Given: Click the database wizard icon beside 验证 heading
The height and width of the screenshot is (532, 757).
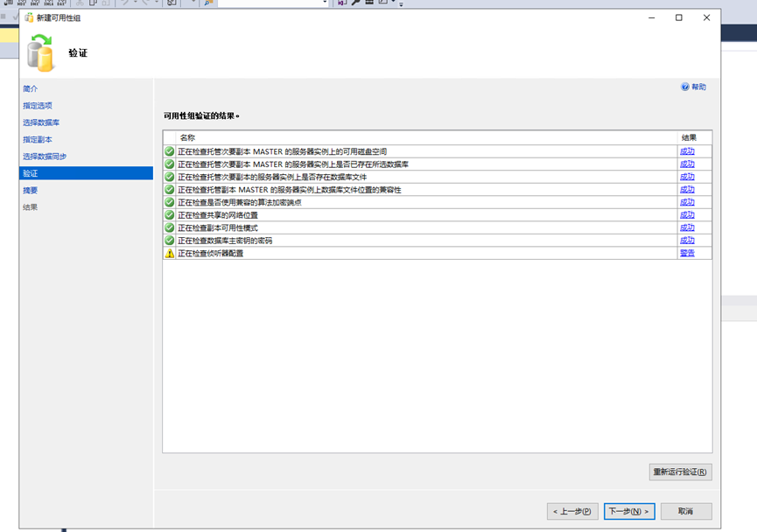Looking at the screenshot, I should (41, 52).
